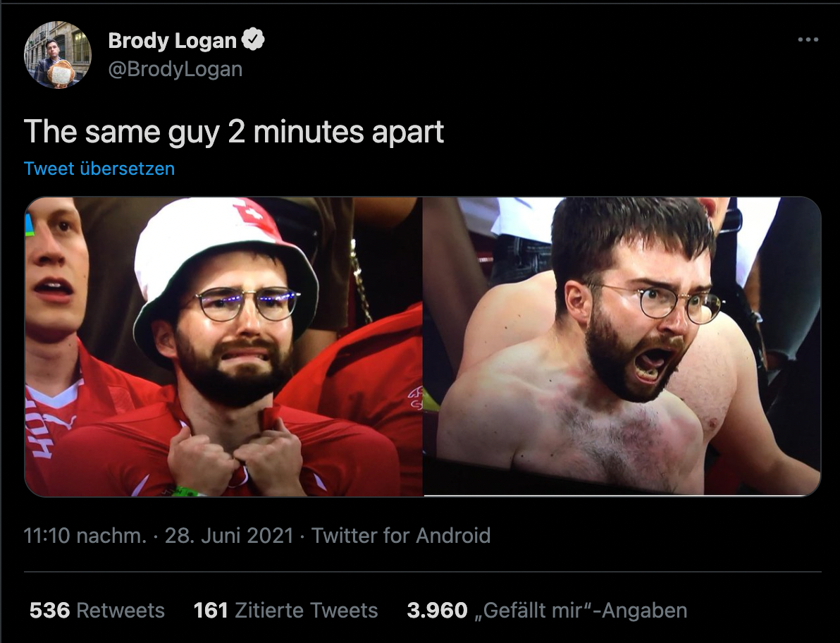The height and width of the screenshot is (643, 840).
Task: Click the verified checkmark badge
Action: point(253,39)
